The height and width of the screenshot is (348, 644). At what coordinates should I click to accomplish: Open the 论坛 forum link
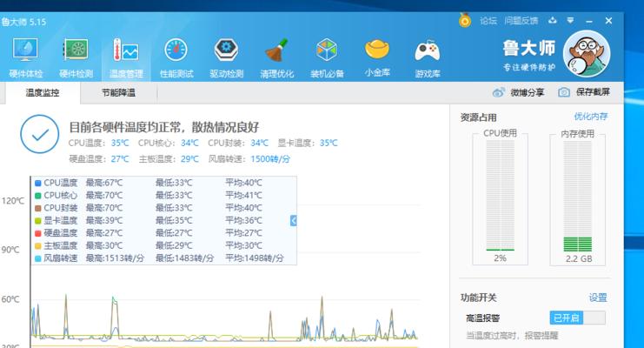point(488,21)
